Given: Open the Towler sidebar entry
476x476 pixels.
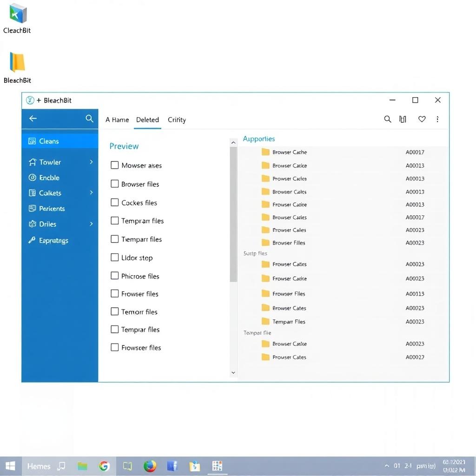Looking at the screenshot, I should click(x=60, y=162).
